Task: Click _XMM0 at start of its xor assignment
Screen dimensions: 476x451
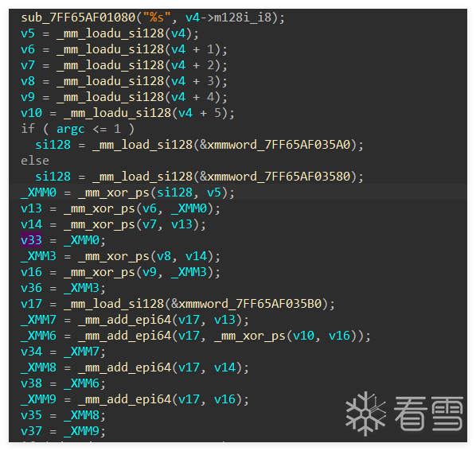Action: click(x=38, y=192)
